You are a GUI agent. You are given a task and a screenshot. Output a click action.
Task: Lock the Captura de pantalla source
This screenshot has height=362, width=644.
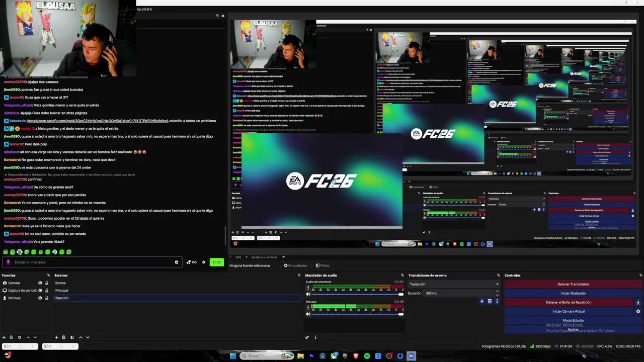pos(47,290)
